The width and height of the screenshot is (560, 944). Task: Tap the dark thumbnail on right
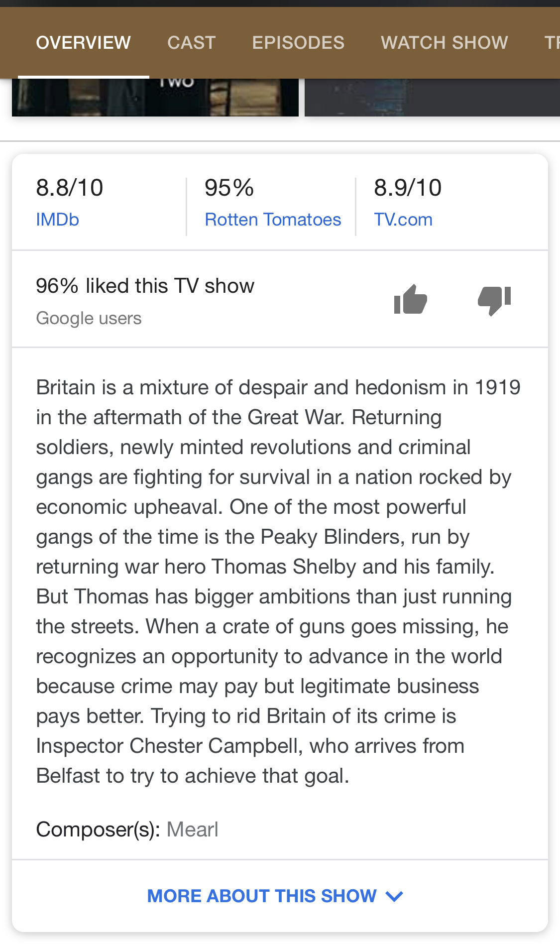[432, 98]
